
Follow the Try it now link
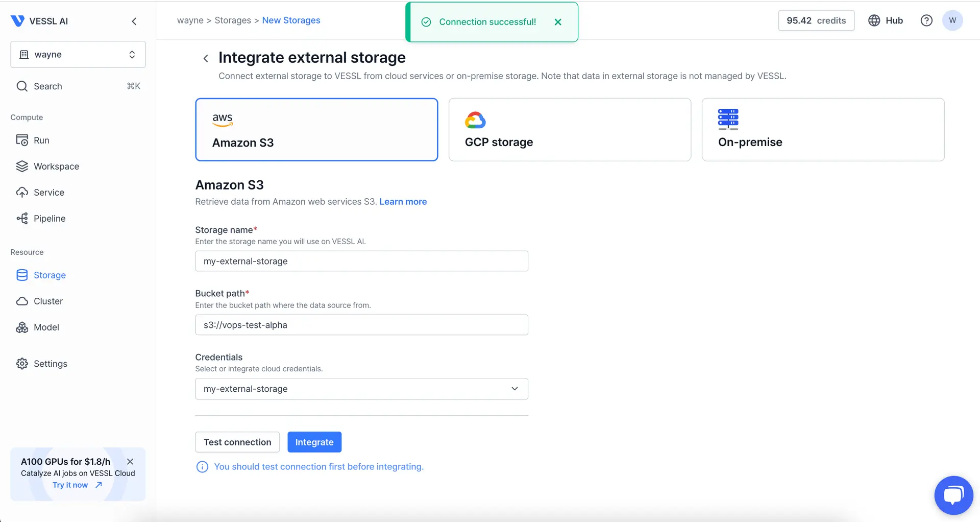[77, 485]
